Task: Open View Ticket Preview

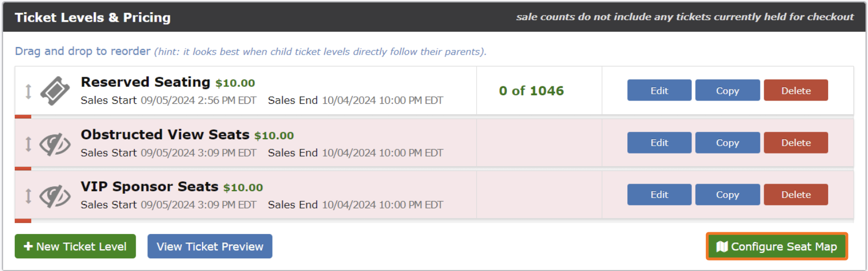Action: [209, 247]
